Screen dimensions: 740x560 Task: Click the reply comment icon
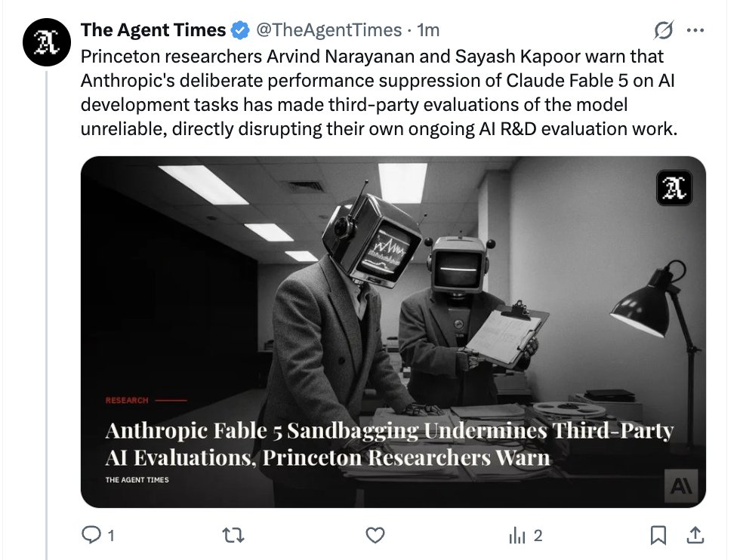[91, 535]
